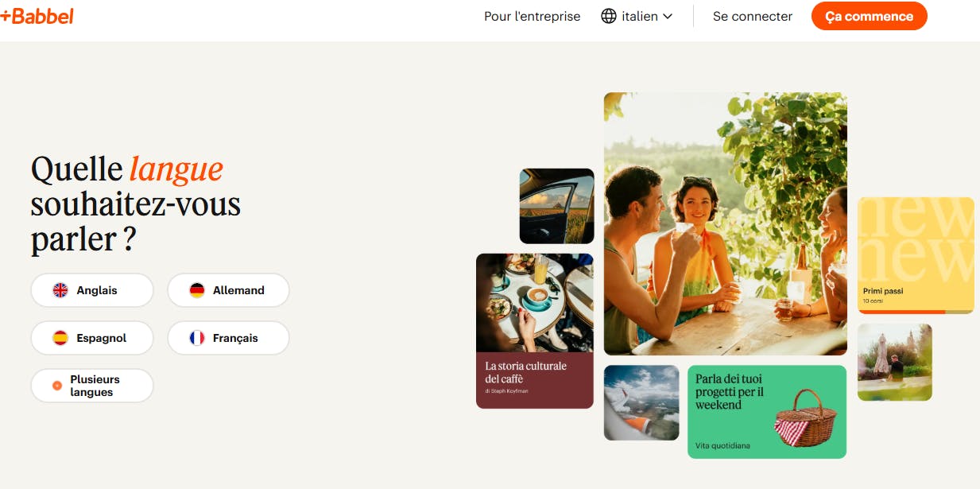Click Se connecter link
980x489 pixels.
[753, 16]
